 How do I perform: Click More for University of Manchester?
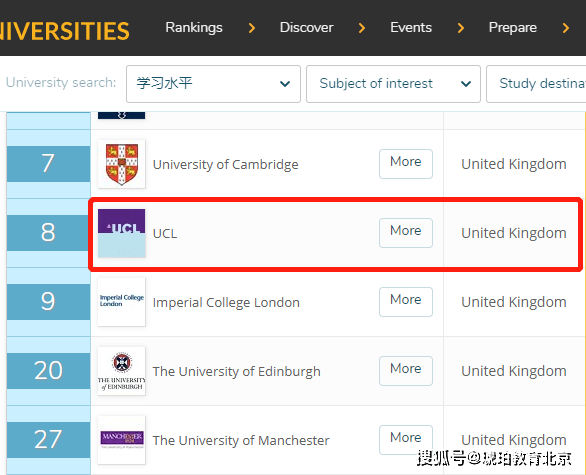(406, 439)
